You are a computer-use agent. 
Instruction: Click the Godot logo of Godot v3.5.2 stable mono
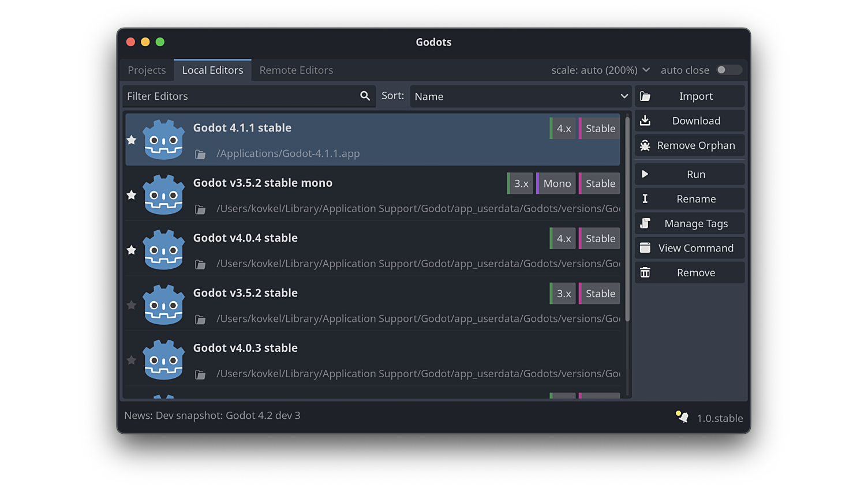click(164, 194)
